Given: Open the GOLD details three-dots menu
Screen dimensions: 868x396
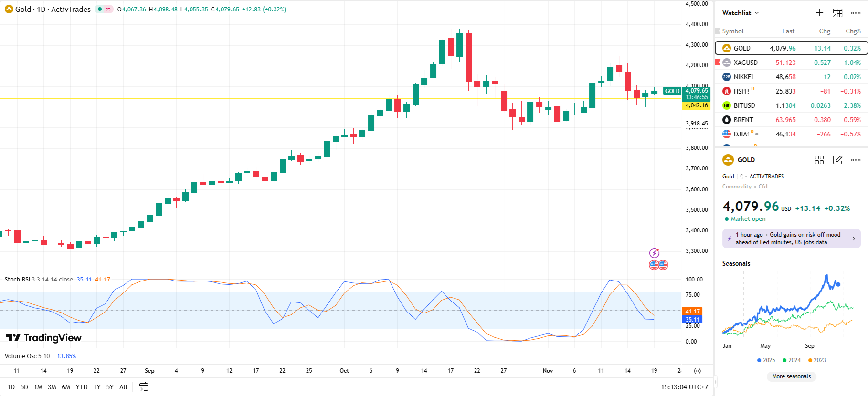Looking at the screenshot, I should click(856, 160).
